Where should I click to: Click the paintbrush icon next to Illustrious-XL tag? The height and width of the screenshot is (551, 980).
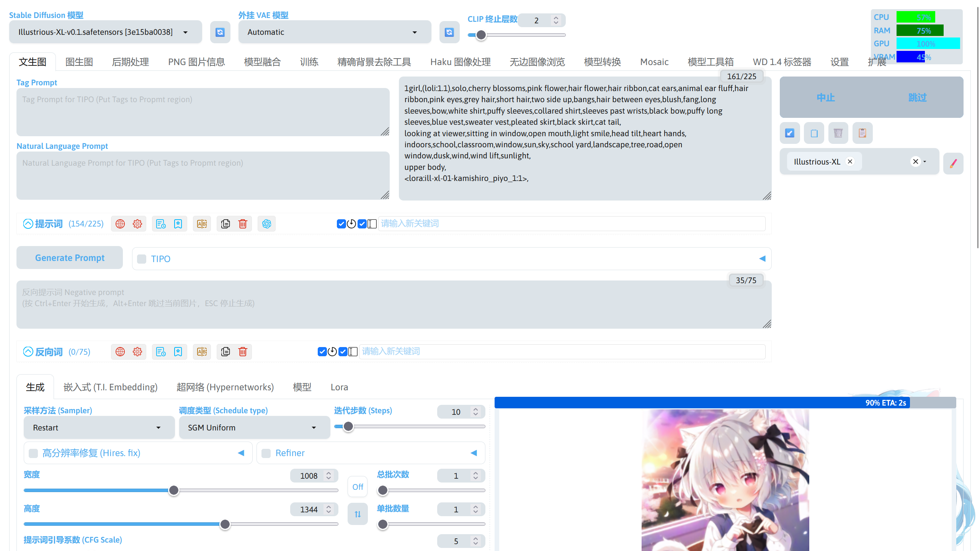click(954, 163)
